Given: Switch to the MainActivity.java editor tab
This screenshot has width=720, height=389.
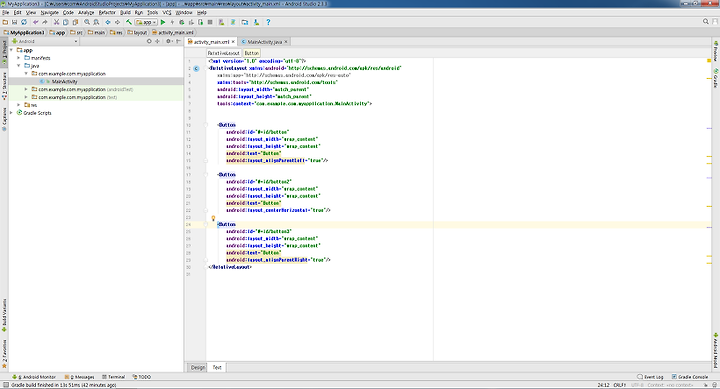Looking at the screenshot, I should pyautogui.click(x=264, y=42).
